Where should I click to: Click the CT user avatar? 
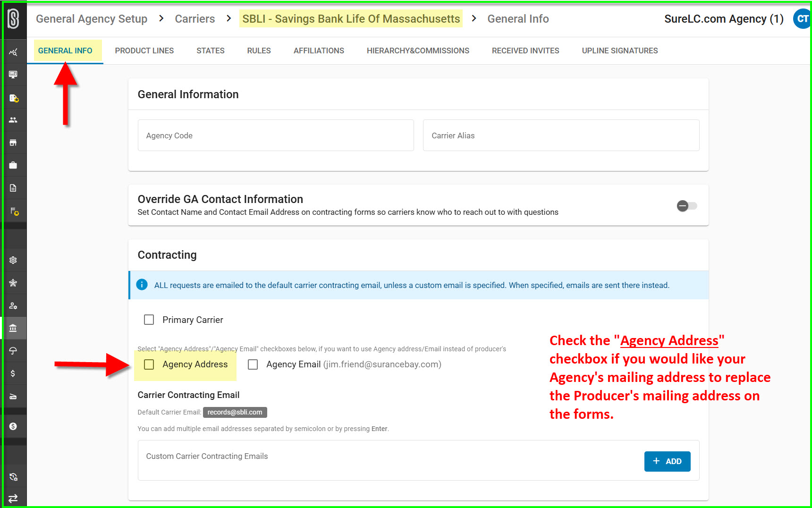click(x=802, y=19)
